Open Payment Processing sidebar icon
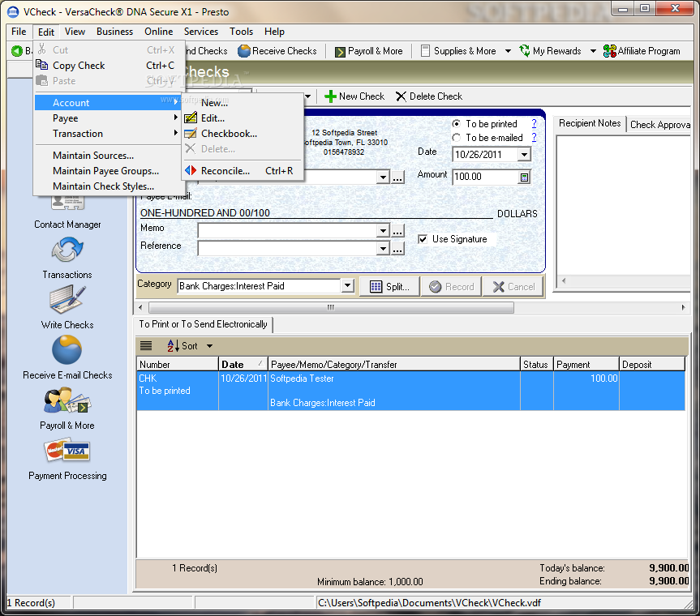This screenshot has width=700, height=616. tap(67, 451)
